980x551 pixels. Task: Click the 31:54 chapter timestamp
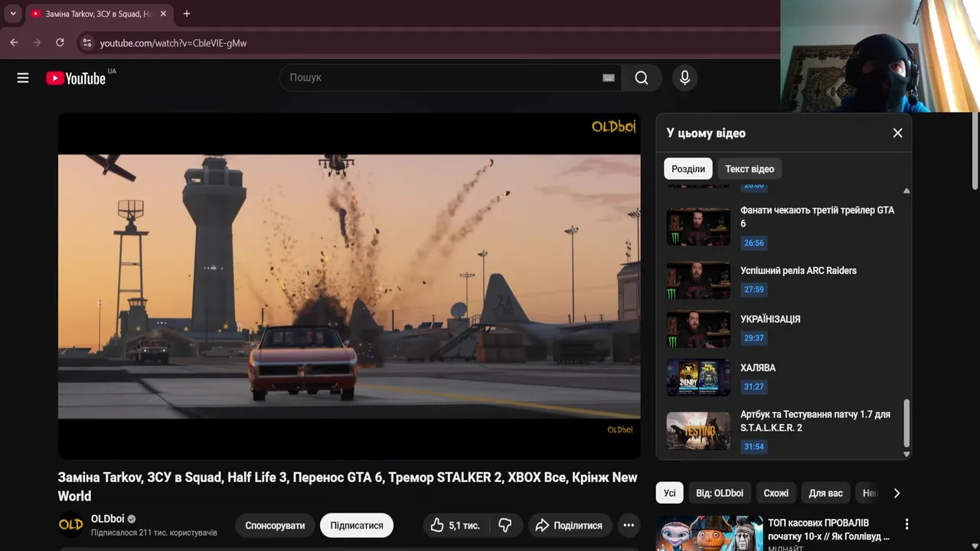pos(753,446)
